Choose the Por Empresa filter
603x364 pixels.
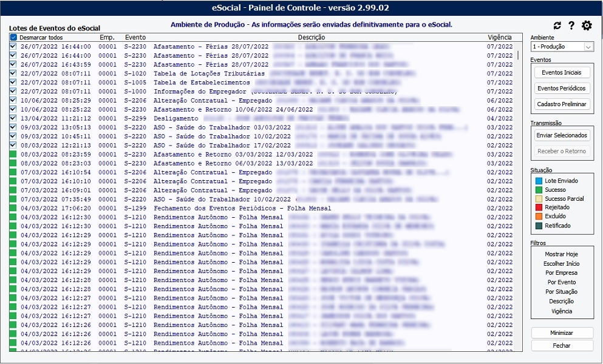point(561,273)
